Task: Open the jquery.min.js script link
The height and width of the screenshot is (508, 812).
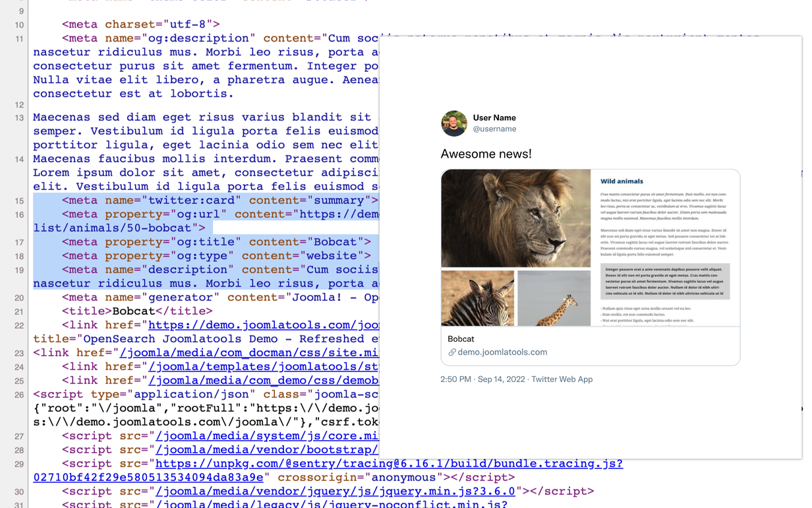Action: point(335,492)
